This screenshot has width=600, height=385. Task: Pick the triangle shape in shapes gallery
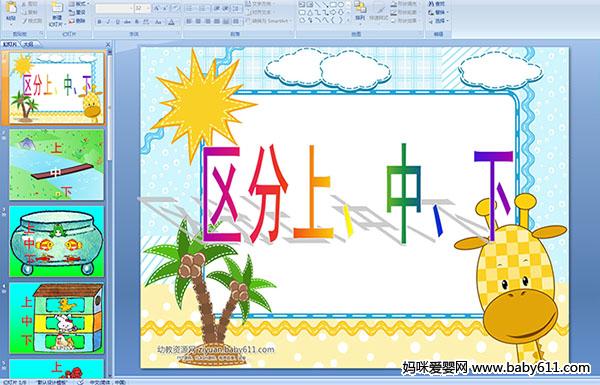click(310, 12)
